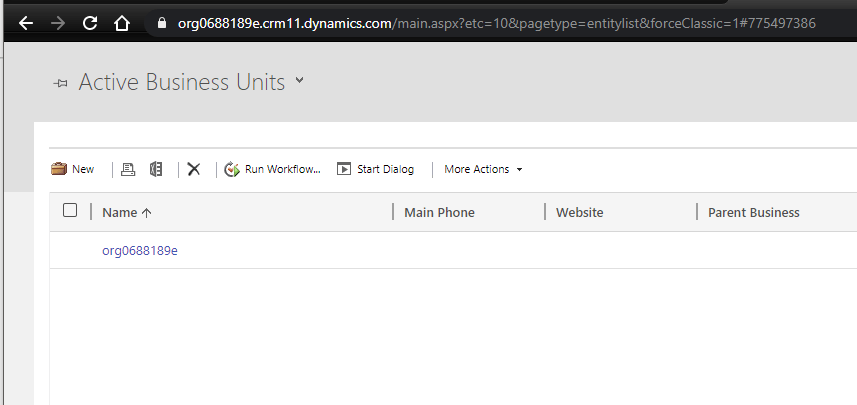Sort by the Main Phone column
This screenshot has height=405, width=857.
pos(439,213)
